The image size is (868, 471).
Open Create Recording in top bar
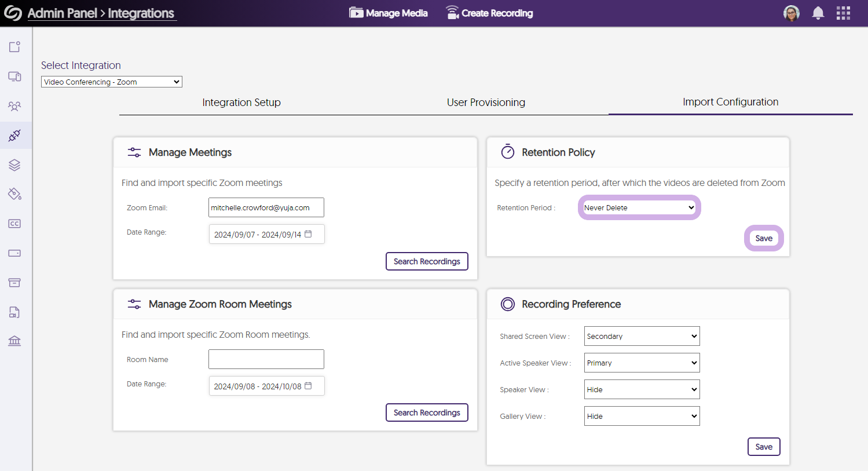point(489,13)
